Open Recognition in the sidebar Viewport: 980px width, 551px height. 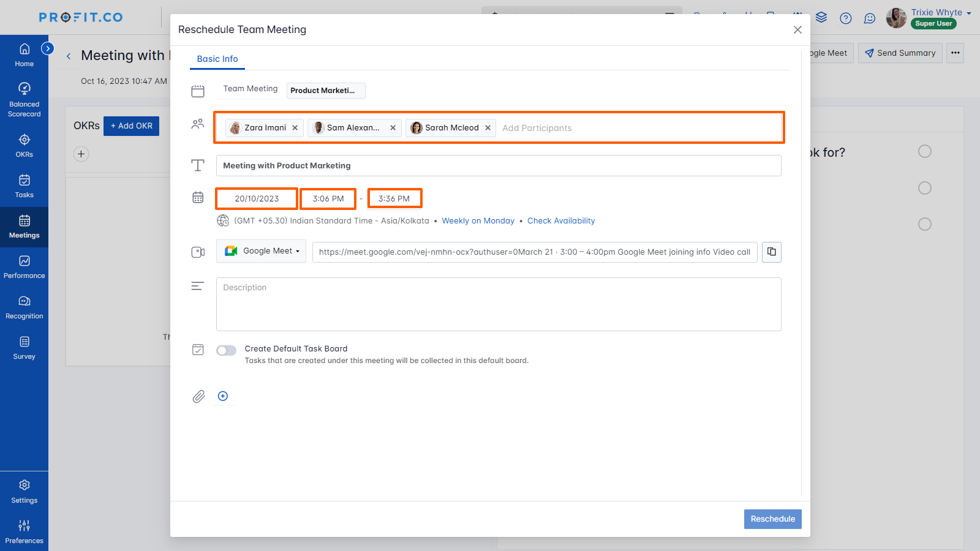coord(24,307)
